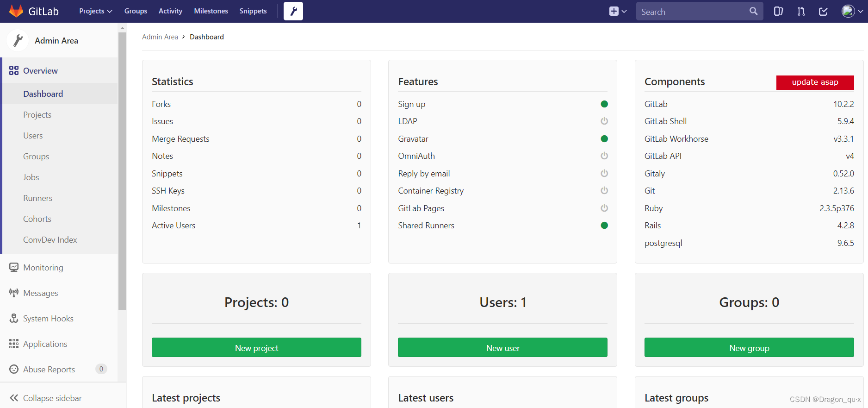The width and height of the screenshot is (868, 408).
Task: Click the System Hooks anchor icon
Action: [x=14, y=318]
